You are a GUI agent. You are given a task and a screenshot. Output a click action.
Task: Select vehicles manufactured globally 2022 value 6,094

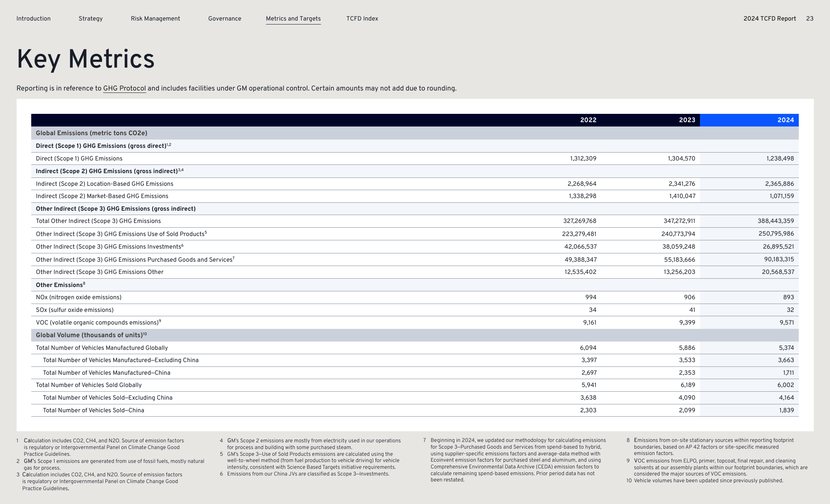[x=588, y=348]
